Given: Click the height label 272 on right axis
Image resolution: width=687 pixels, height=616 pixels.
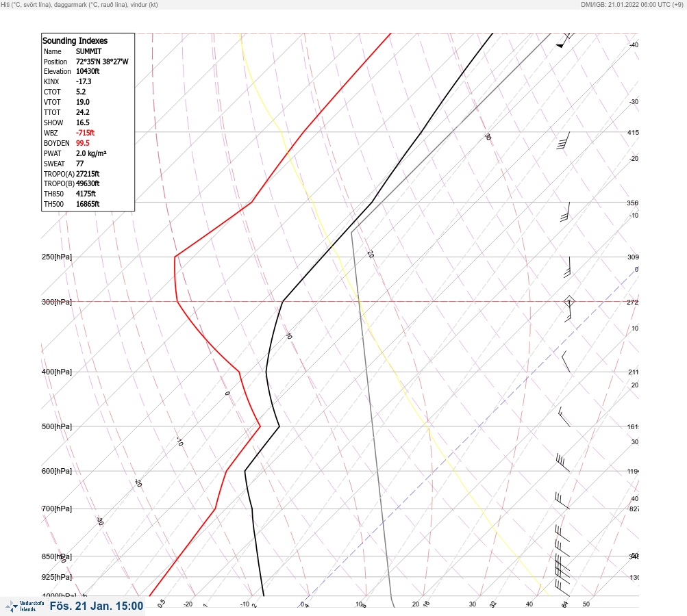Looking at the screenshot, I should click(633, 302).
